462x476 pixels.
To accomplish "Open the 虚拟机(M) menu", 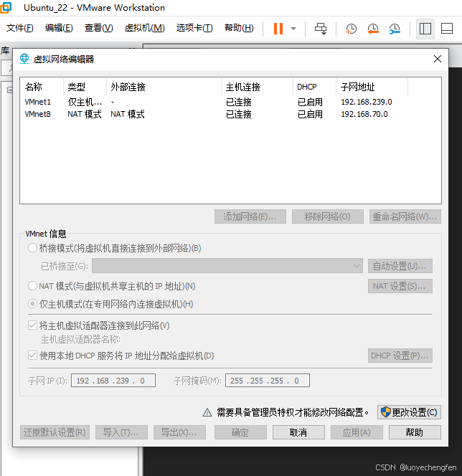I will [x=145, y=28].
